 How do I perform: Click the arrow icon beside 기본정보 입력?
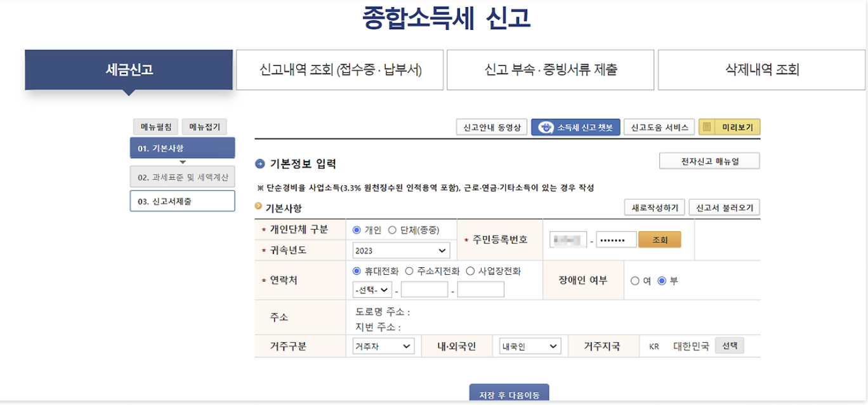point(260,164)
